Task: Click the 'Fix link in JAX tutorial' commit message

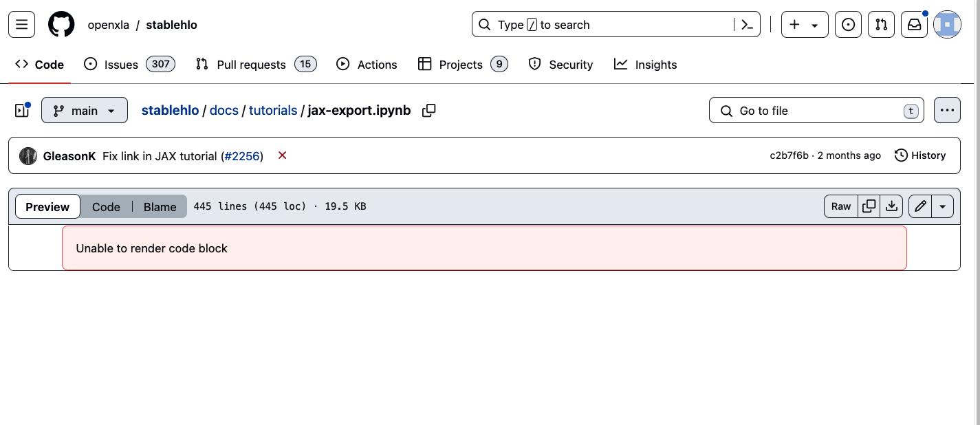Action: coord(160,156)
